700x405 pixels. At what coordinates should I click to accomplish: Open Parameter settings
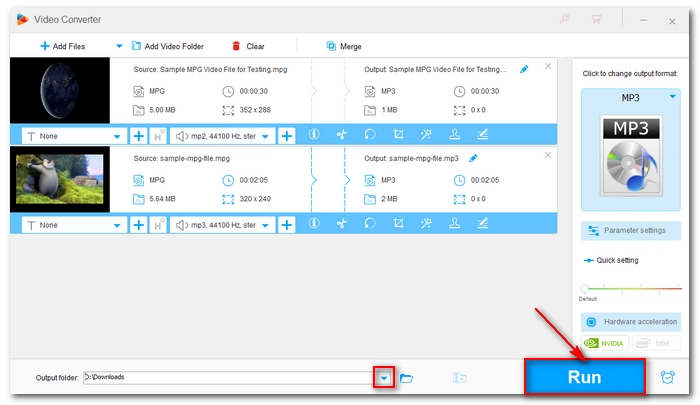pos(631,230)
